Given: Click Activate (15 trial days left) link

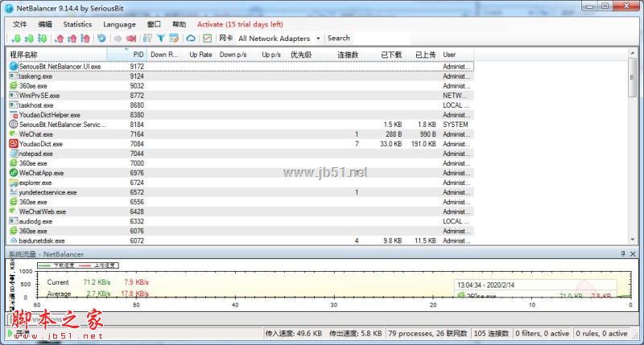Looking at the screenshot, I should (x=240, y=24).
